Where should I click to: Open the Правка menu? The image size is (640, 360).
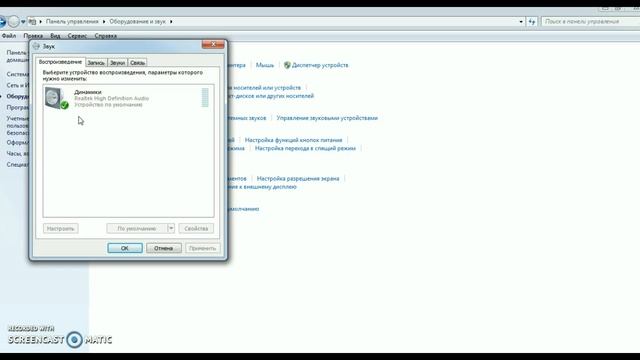coord(33,36)
